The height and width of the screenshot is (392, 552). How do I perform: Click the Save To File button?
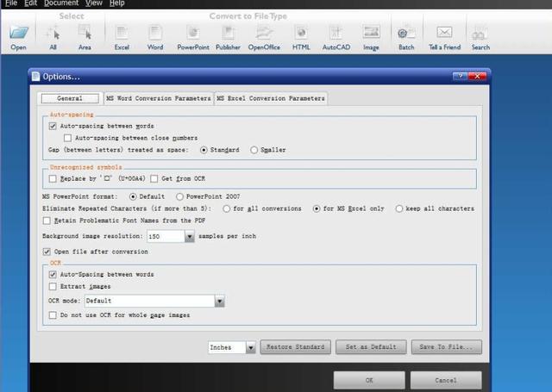[x=447, y=347]
